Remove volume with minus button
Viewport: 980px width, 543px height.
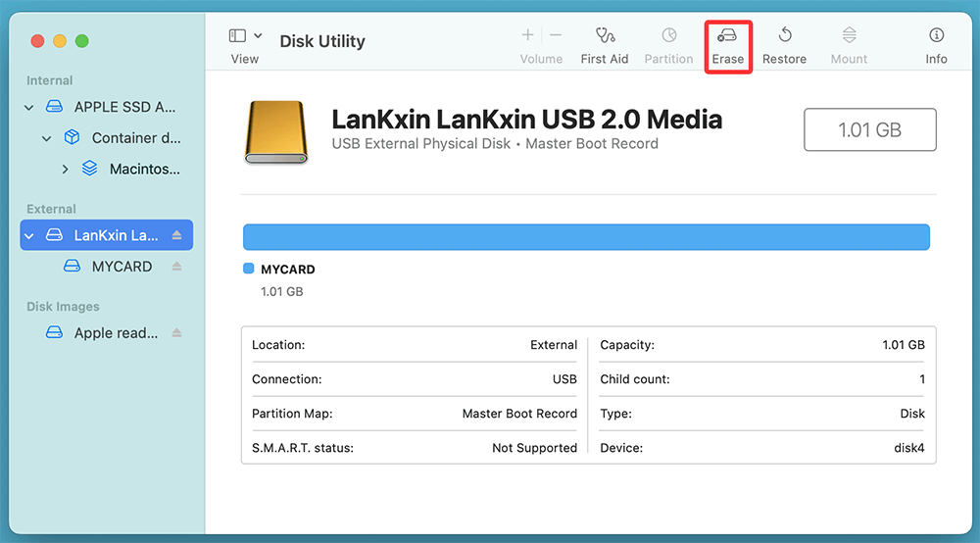coord(556,35)
